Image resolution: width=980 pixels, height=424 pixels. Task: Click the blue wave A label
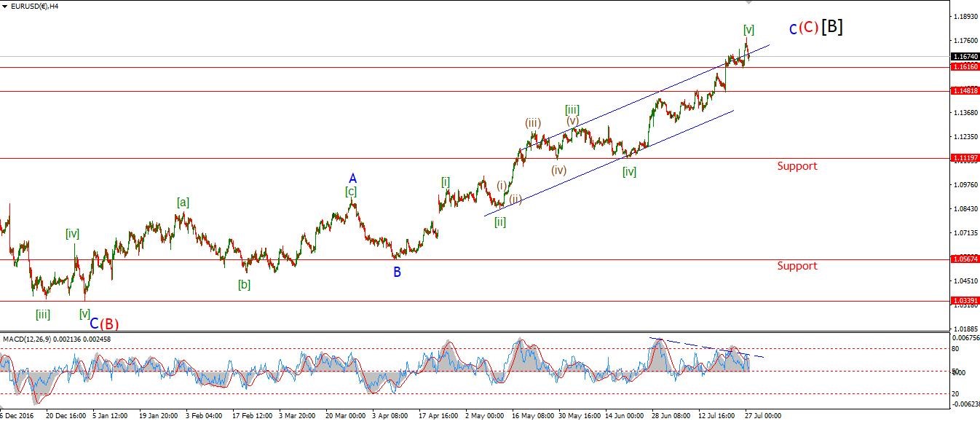[352, 178]
